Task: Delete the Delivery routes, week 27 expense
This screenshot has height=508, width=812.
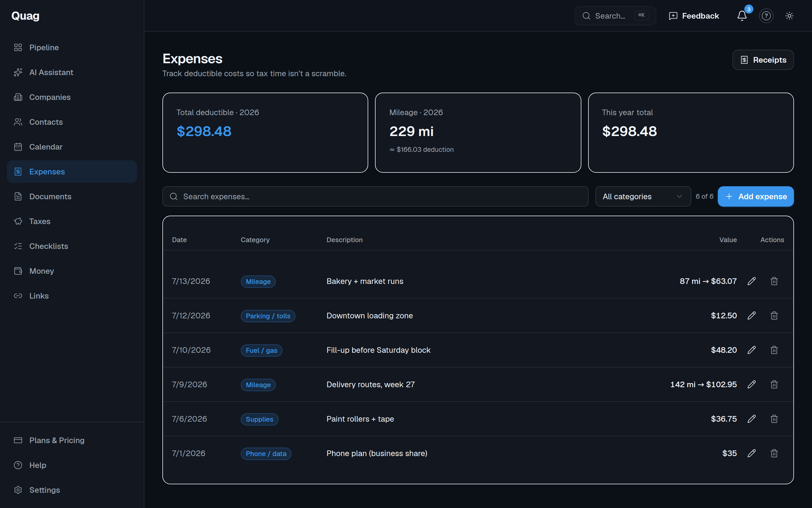Action: (774, 384)
